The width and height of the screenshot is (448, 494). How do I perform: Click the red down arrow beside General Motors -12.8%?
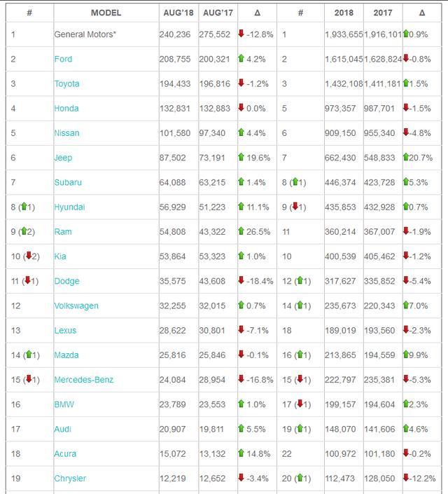point(241,34)
